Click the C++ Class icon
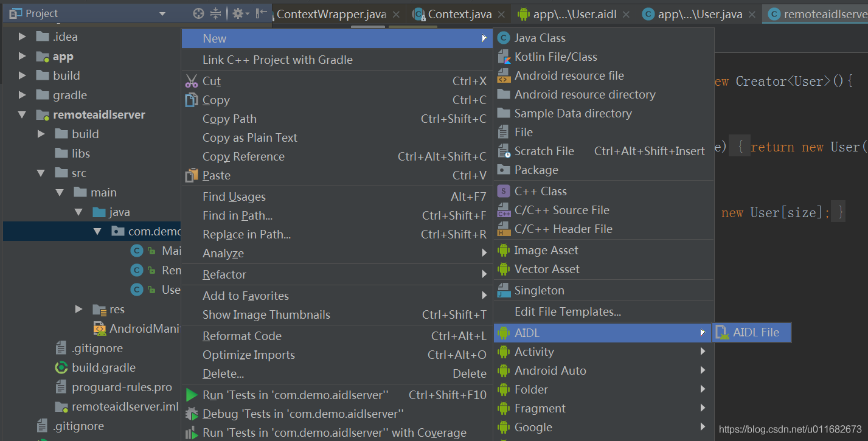Image resolution: width=868 pixels, height=441 pixels. (x=503, y=191)
